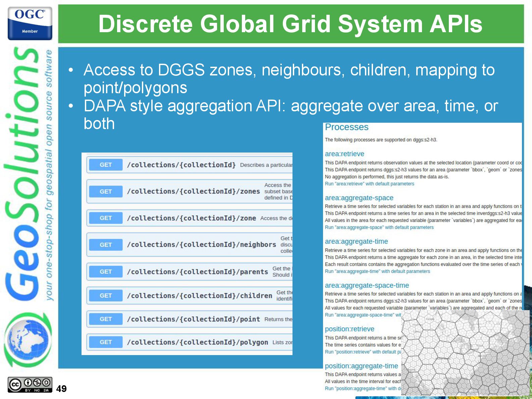The width and height of the screenshot is (532, 399).
Task: Click "Returns the" description on point row
Action: tap(278, 319)
